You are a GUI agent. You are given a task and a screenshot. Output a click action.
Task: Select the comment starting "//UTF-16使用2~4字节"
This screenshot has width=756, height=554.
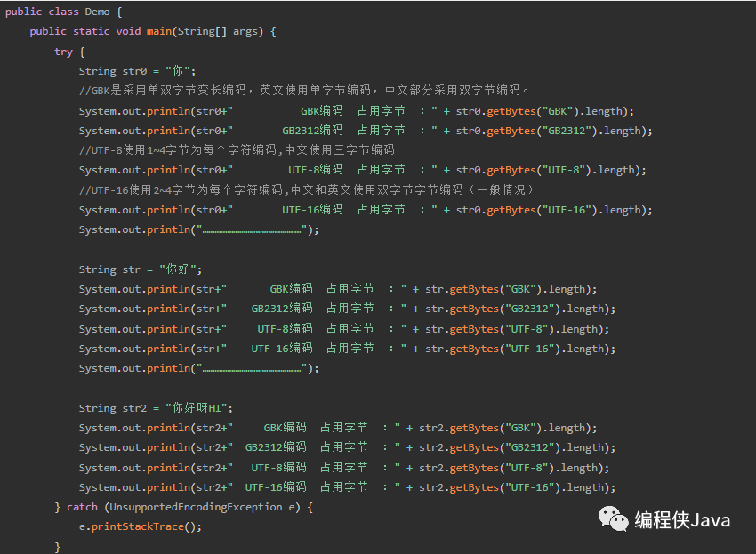coord(306,190)
